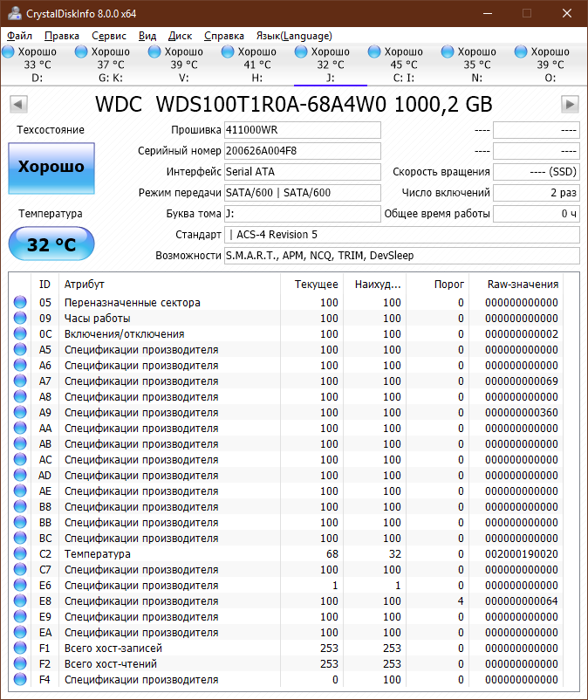The width and height of the screenshot is (588, 700).
Task: Click status orb for attribute 0C
Action: coord(20,333)
